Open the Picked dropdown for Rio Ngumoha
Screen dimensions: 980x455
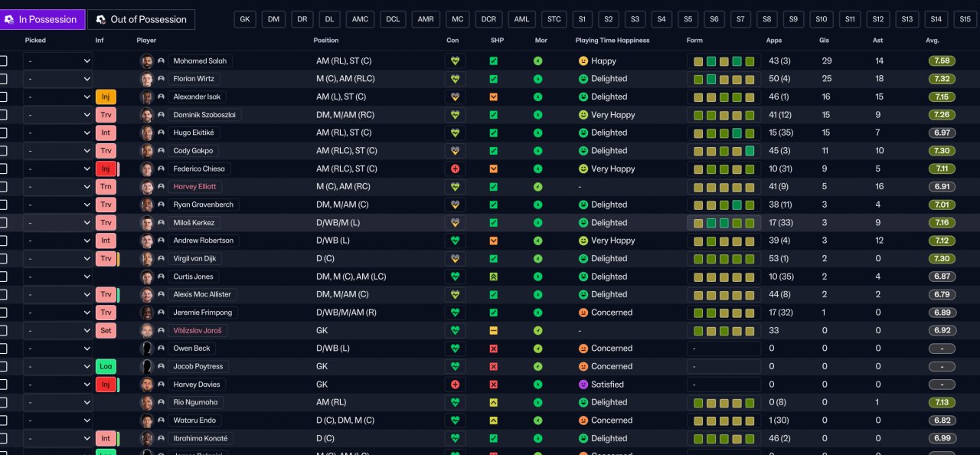pos(57,402)
